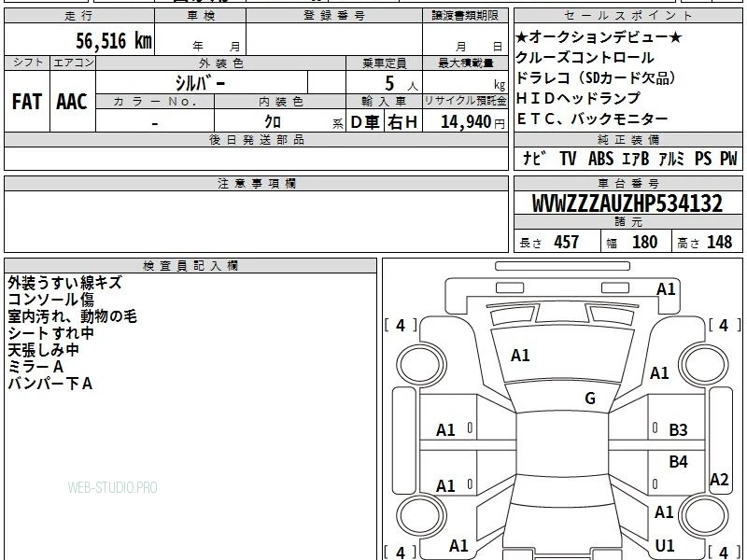The width and height of the screenshot is (747, 560).
Task: Click the FAT shift type value
Action: click(x=27, y=102)
